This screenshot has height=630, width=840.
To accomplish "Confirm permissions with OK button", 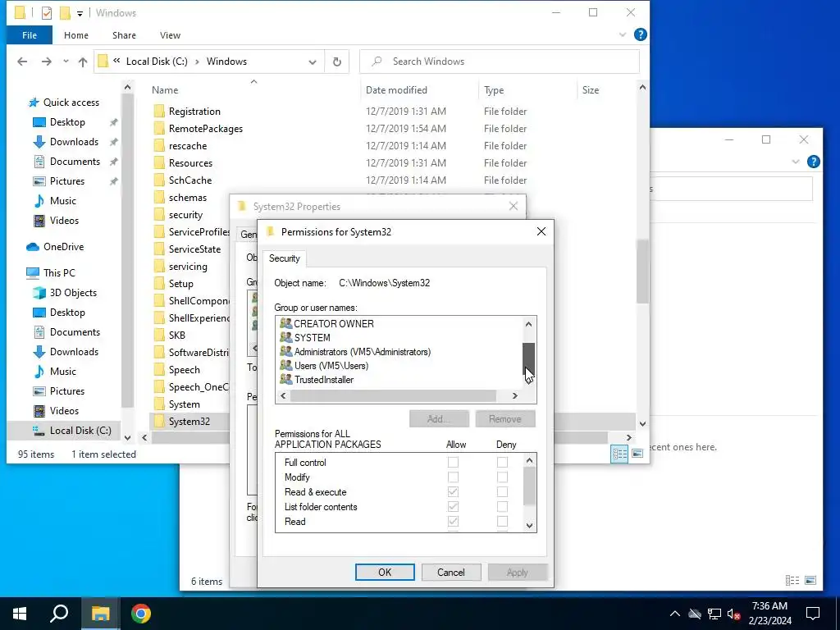I will [x=385, y=572].
